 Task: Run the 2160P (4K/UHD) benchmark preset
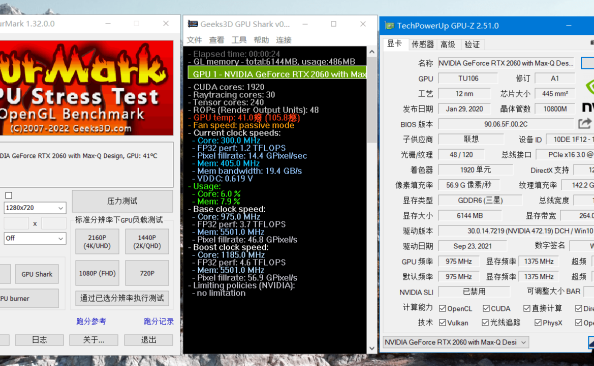pyautogui.click(x=97, y=241)
